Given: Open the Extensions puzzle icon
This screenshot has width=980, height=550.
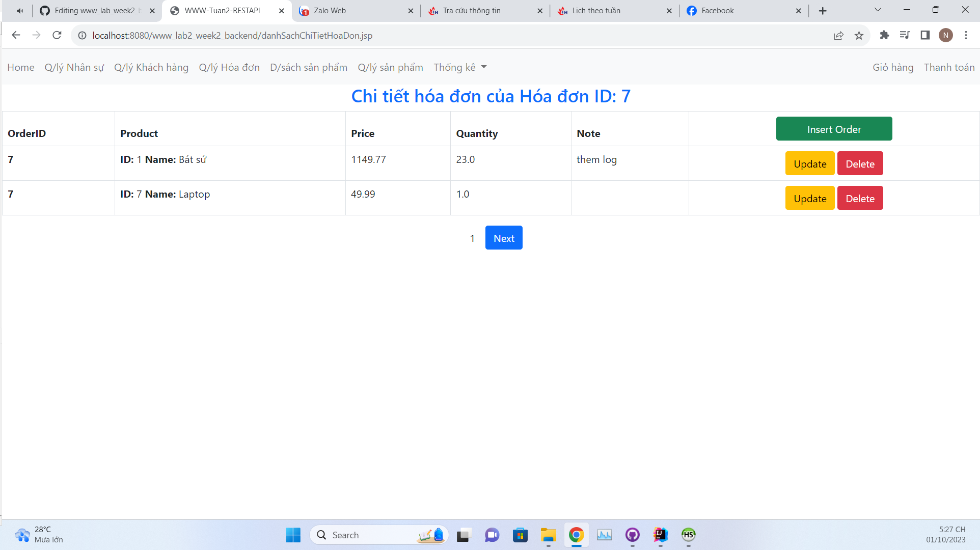Looking at the screenshot, I should click(x=885, y=35).
